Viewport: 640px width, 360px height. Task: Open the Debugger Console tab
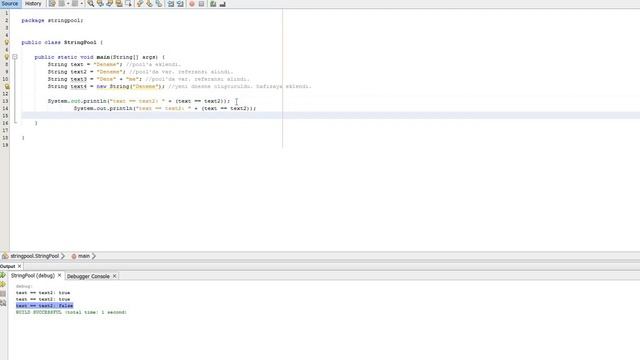pos(88,276)
